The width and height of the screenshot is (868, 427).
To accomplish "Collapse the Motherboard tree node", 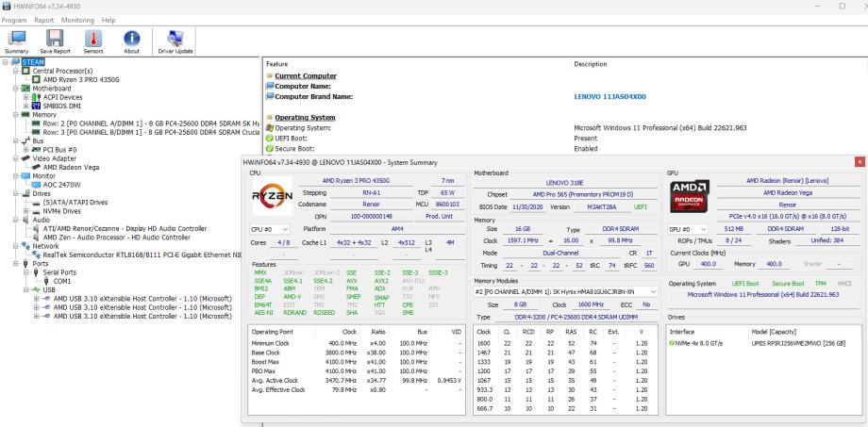I will pos(15,89).
